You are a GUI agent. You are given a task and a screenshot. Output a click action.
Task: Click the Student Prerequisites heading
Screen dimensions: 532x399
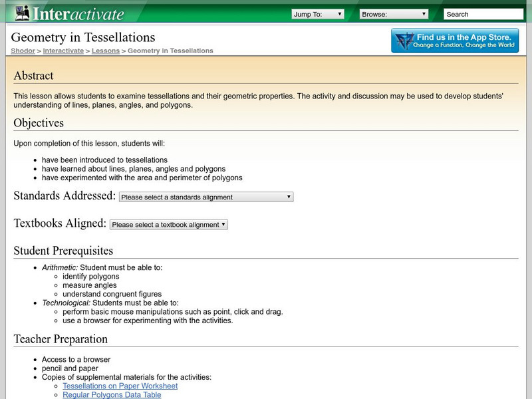click(63, 251)
